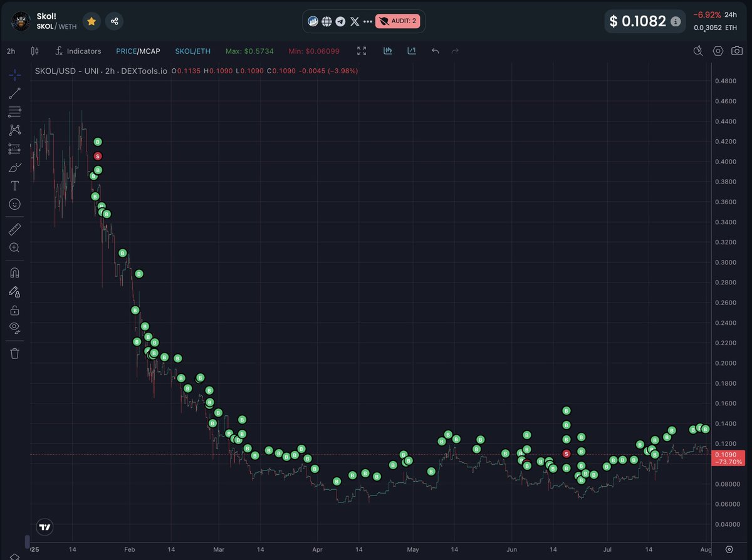This screenshot has width=752, height=560.
Task: Click the 0.4800 price scale label
Action: [725, 81]
